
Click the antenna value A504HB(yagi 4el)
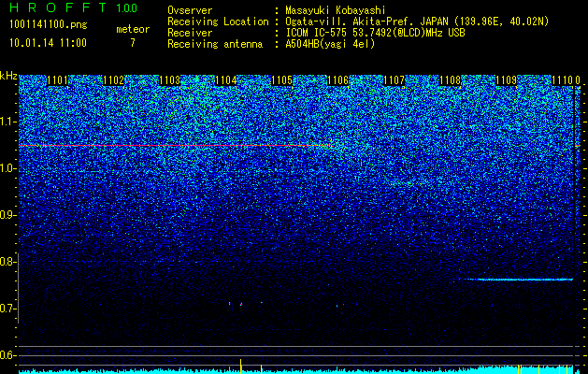[330, 44]
